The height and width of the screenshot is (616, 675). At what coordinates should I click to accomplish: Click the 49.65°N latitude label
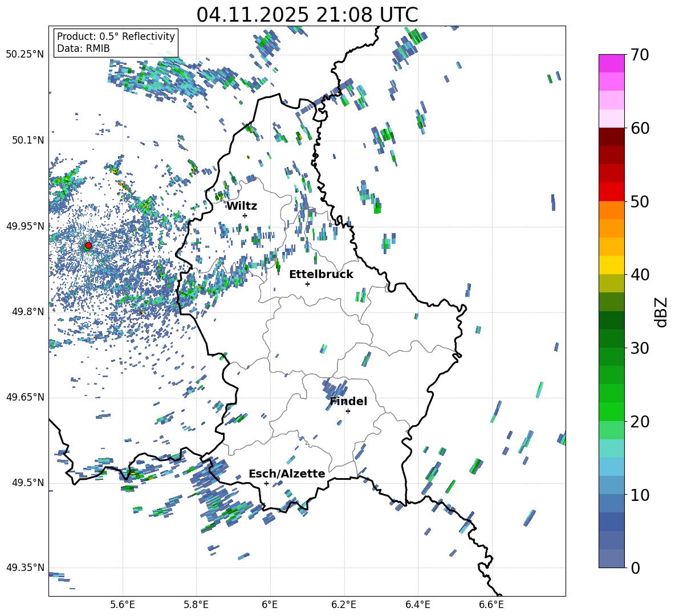click(25, 397)
